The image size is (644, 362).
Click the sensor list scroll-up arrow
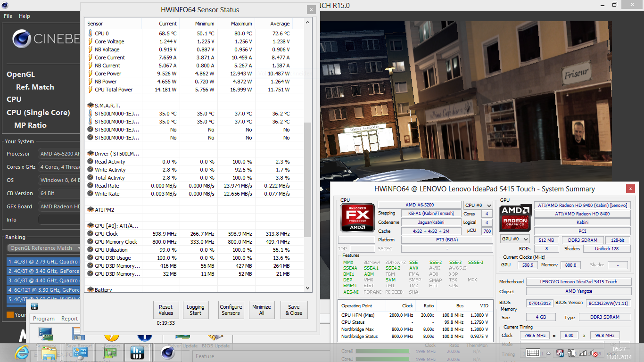pyautogui.click(x=308, y=22)
